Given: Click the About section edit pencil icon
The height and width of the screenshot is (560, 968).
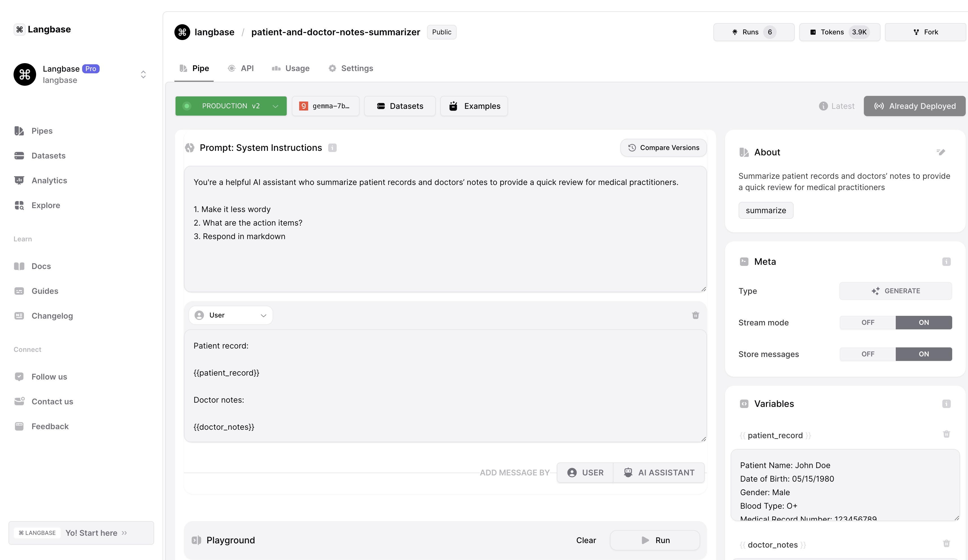Looking at the screenshot, I should [940, 152].
